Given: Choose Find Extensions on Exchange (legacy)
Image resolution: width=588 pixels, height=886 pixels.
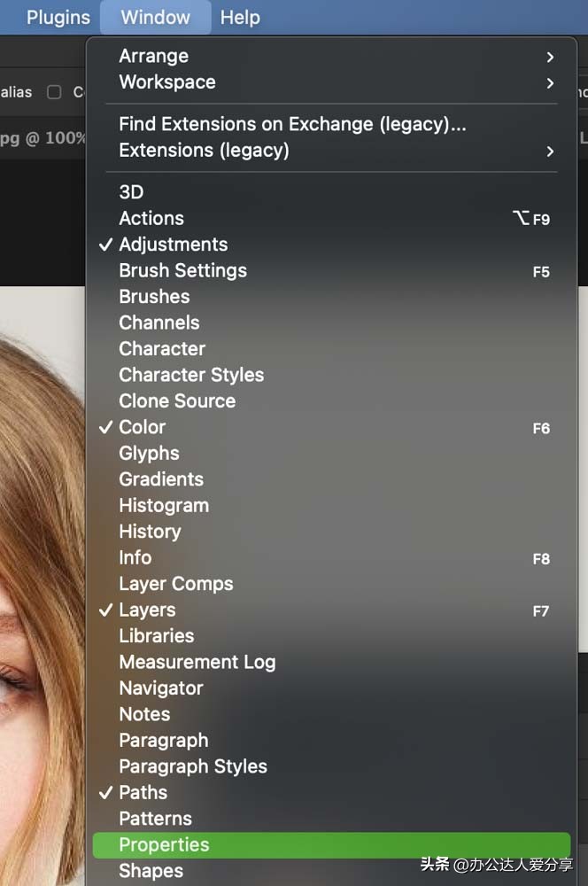Looking at the screenshot, I should click(331, 124).
